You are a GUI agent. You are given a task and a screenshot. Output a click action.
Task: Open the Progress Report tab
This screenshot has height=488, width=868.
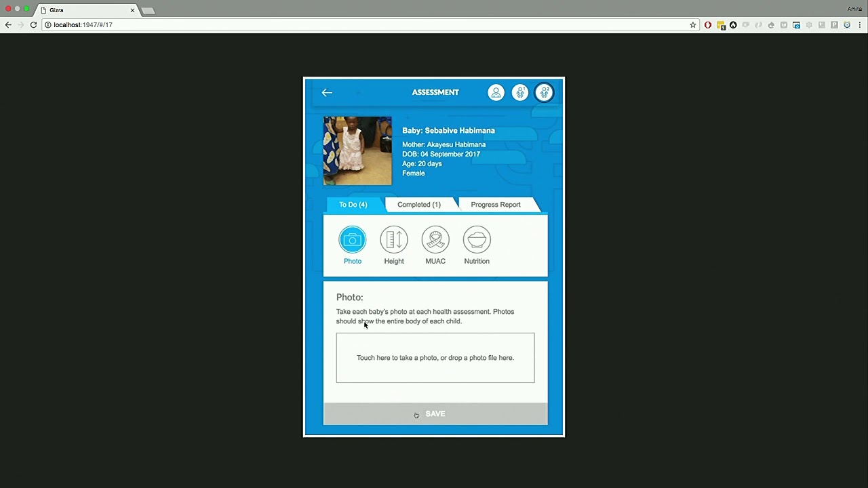tap(496, 205)
